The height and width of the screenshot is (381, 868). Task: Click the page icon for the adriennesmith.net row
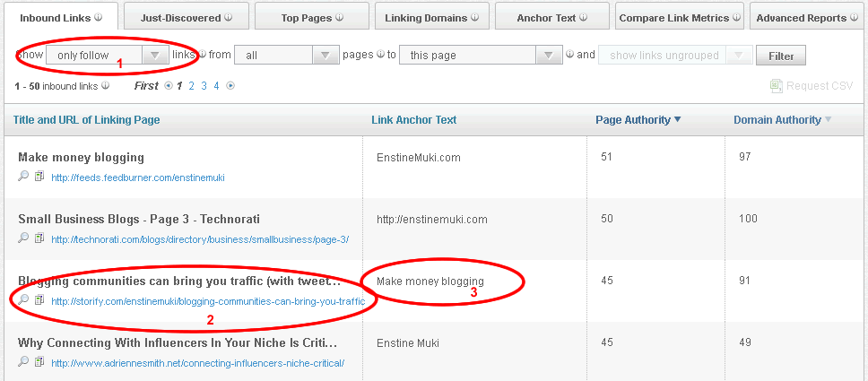tap(39, 361)
